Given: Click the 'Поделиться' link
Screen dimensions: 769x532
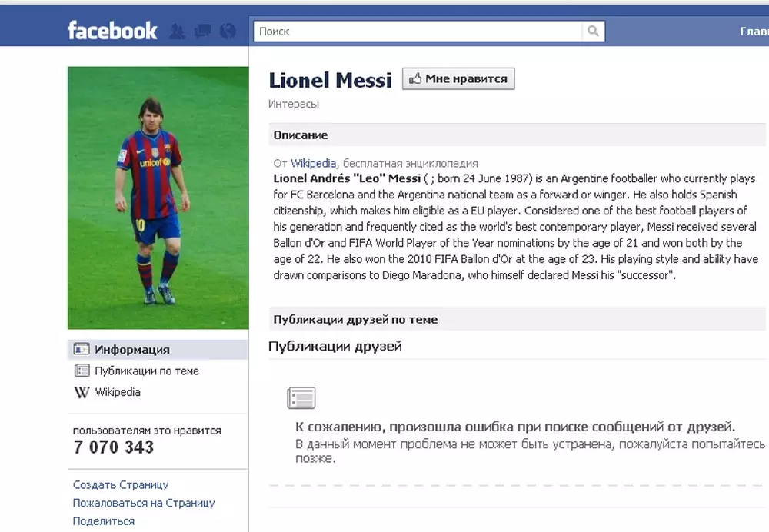Looking at the screenshot, I should point(104,520).
